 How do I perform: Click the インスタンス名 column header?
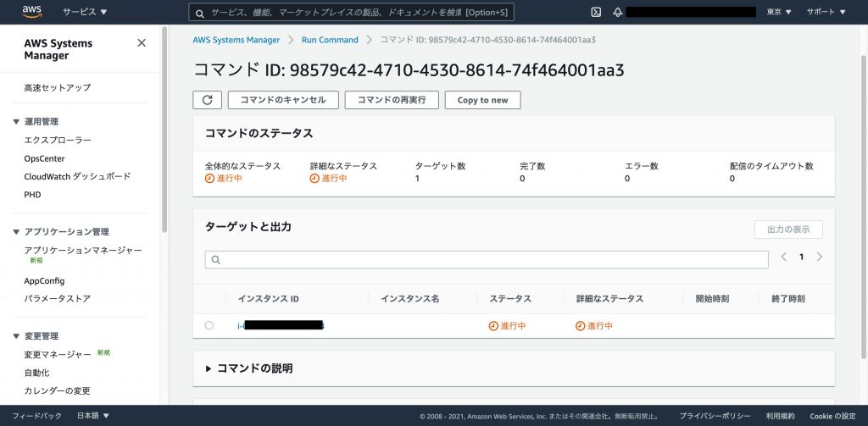[410, 299]
